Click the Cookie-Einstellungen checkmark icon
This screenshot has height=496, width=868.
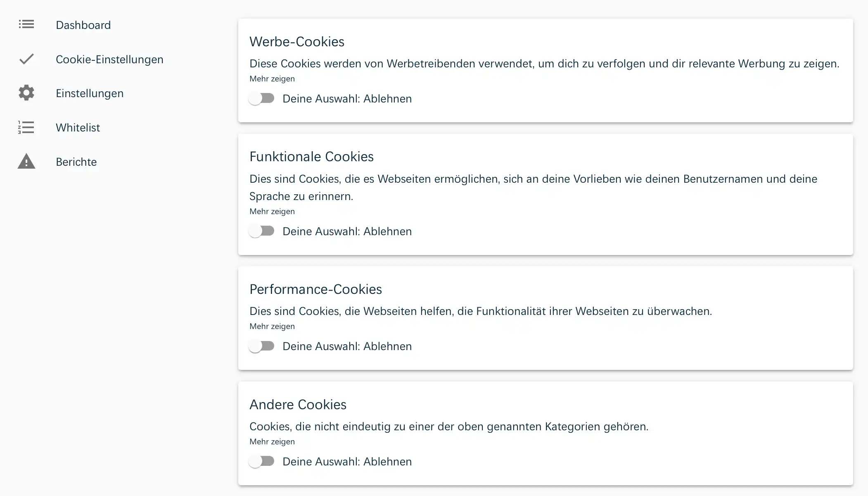pyautogui.click(x=26, y=59)
